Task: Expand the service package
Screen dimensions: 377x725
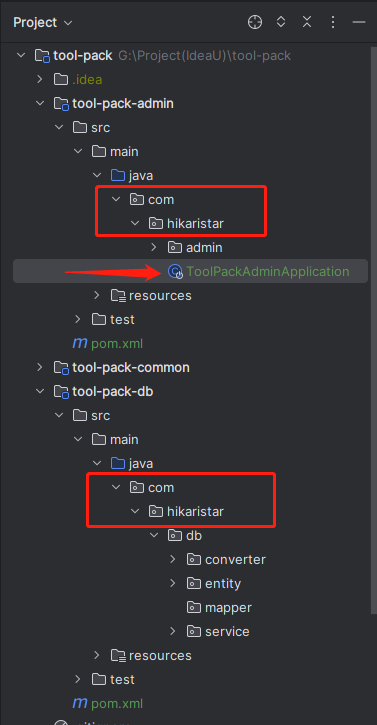Action: pos(173,632)
